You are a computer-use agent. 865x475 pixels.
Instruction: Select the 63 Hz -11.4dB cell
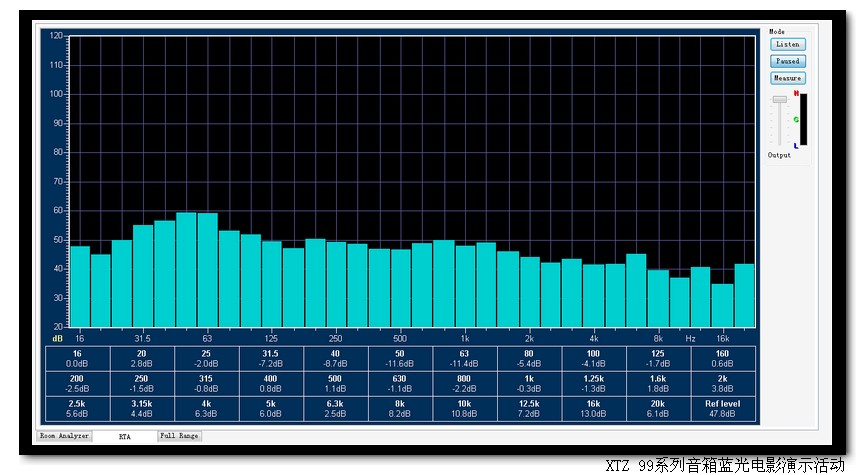pos(465,359)
